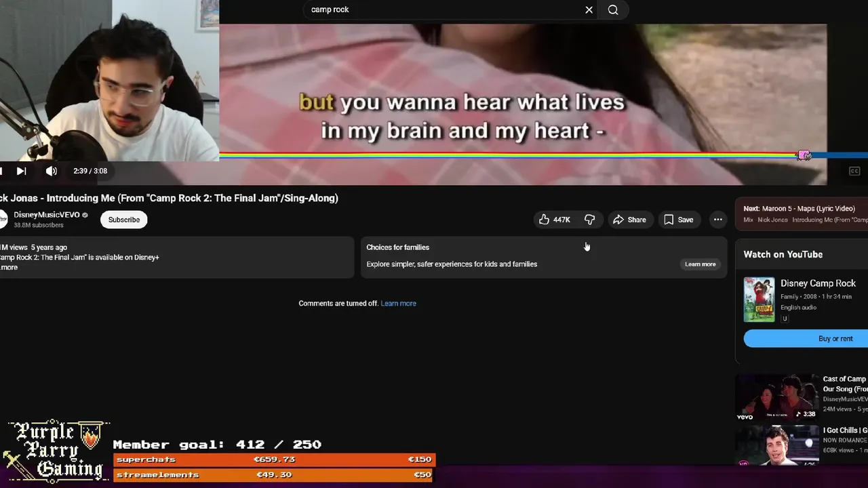Click the Disney Camp Rock movie poster
The image size is (868, 488).
pyautogui.click(x=759, y=299)
